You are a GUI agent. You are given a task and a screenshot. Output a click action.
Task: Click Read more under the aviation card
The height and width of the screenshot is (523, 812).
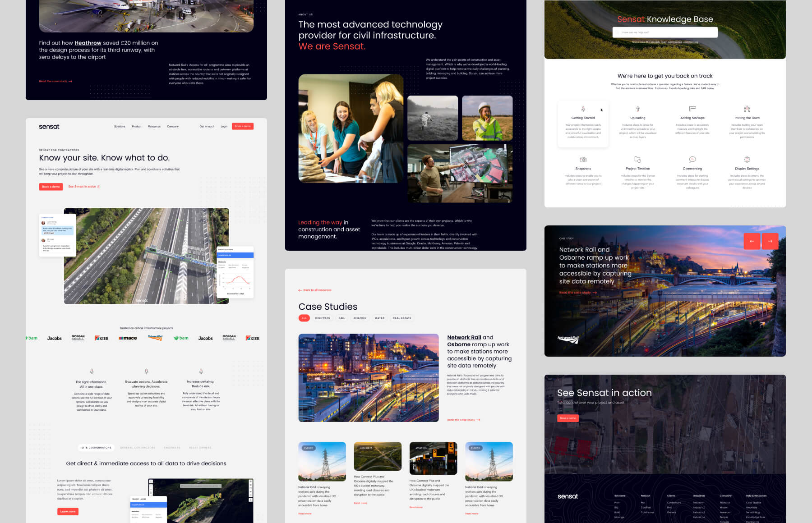point(416,508)
